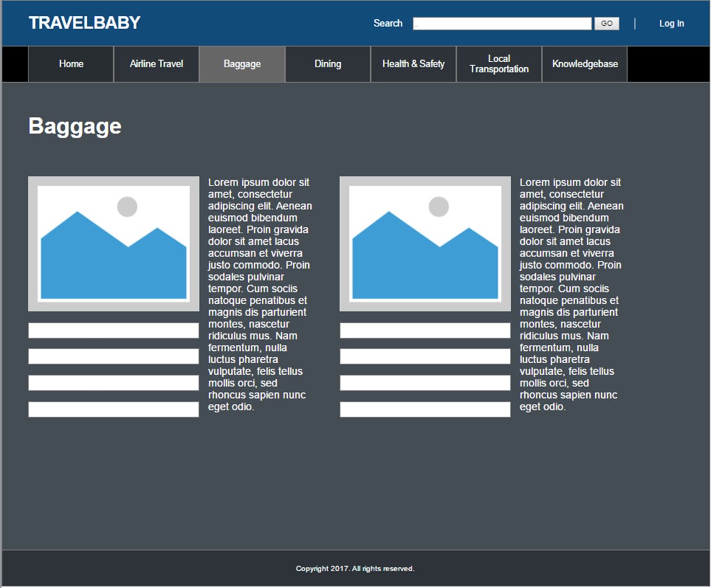Click the right image placeholder thumbnail
This screenshot has height=588, width=711.
click(425, 243)
